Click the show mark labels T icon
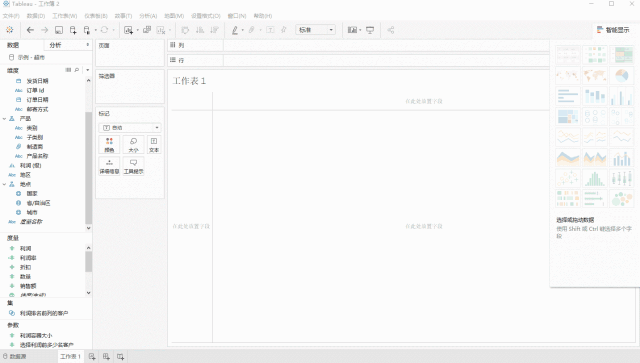 tap(270, 30)
